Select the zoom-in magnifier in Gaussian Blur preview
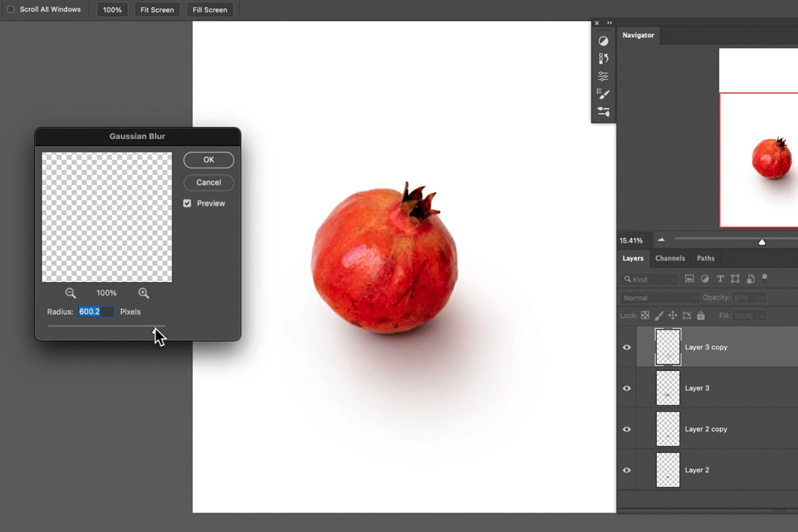 (x=144, y=293)
